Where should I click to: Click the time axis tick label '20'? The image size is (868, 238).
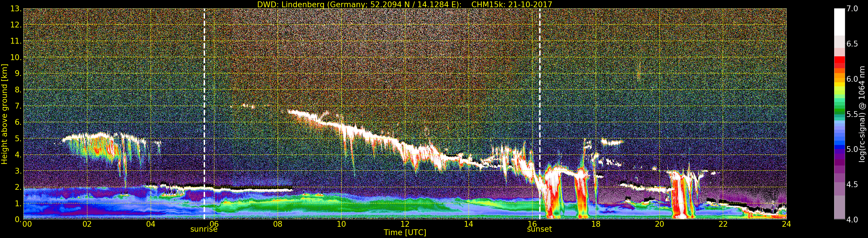click(x=659, y=224)
